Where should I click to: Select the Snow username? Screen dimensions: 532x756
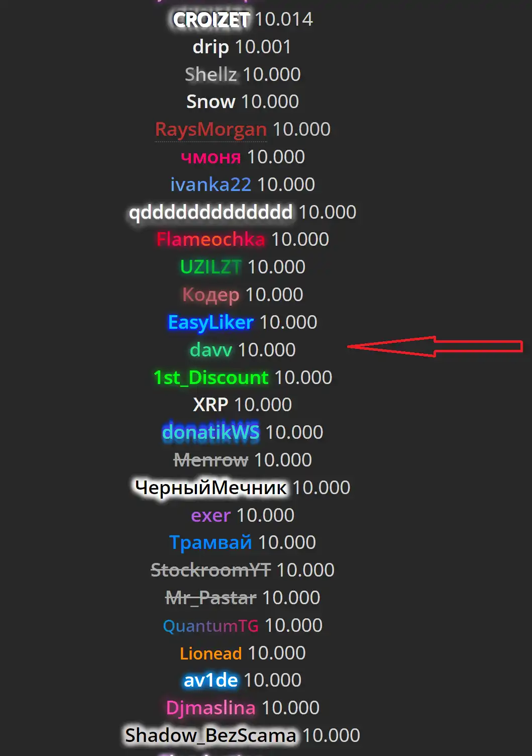point(210,102)
